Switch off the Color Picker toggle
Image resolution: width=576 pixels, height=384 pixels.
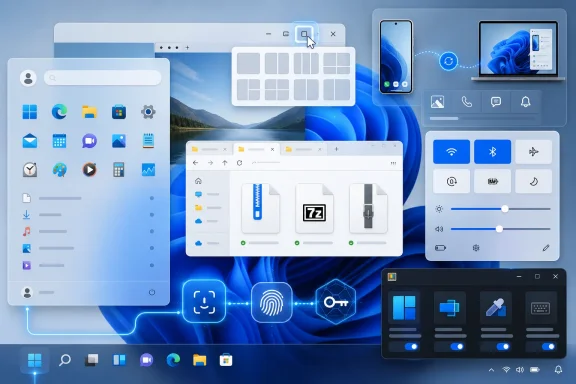[x=503, y=347]
